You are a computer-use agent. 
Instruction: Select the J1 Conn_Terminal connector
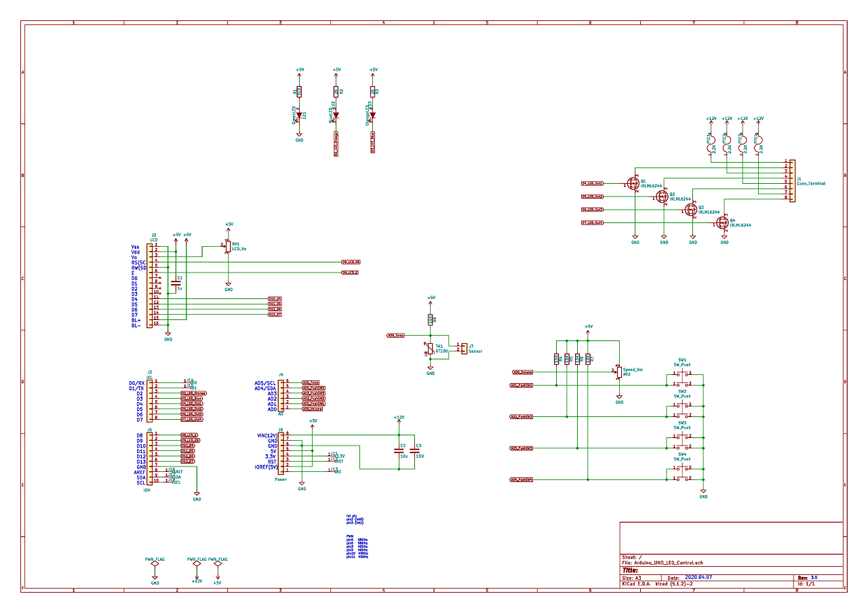coord(791,180)
